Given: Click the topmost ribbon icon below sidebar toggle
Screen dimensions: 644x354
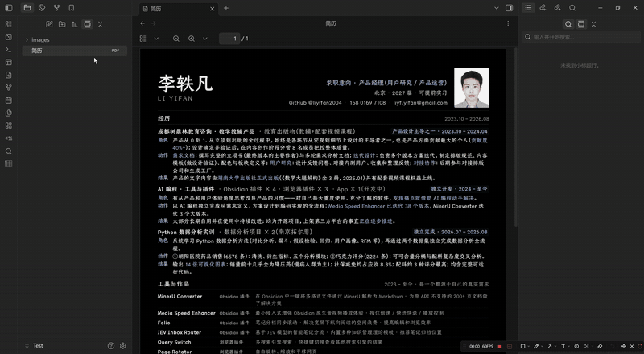Looking at the screenshot, I should point(8,24).
